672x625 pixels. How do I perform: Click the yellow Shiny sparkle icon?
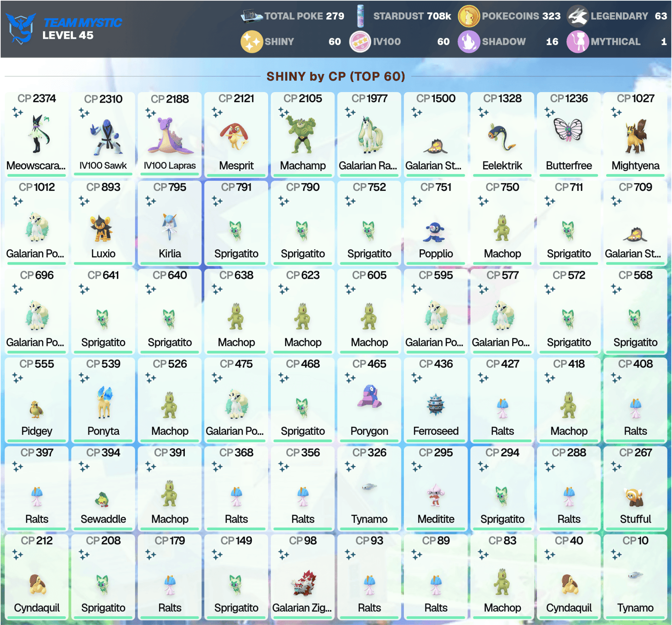coord(252,42)
